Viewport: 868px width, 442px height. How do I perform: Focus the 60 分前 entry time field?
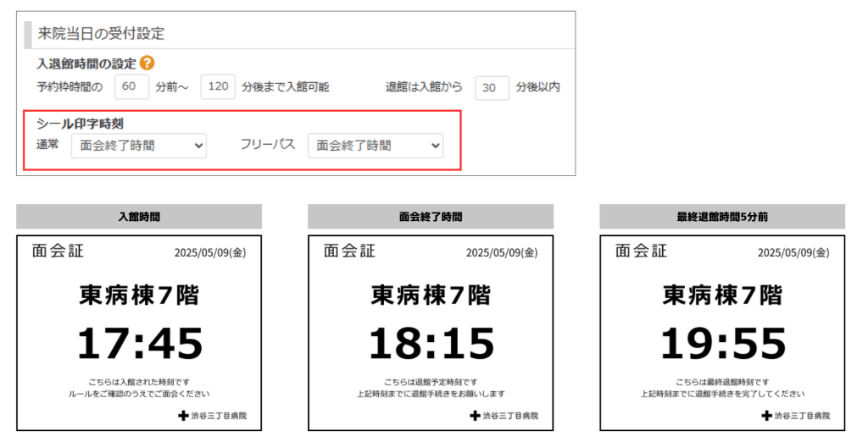pos(131,87)
